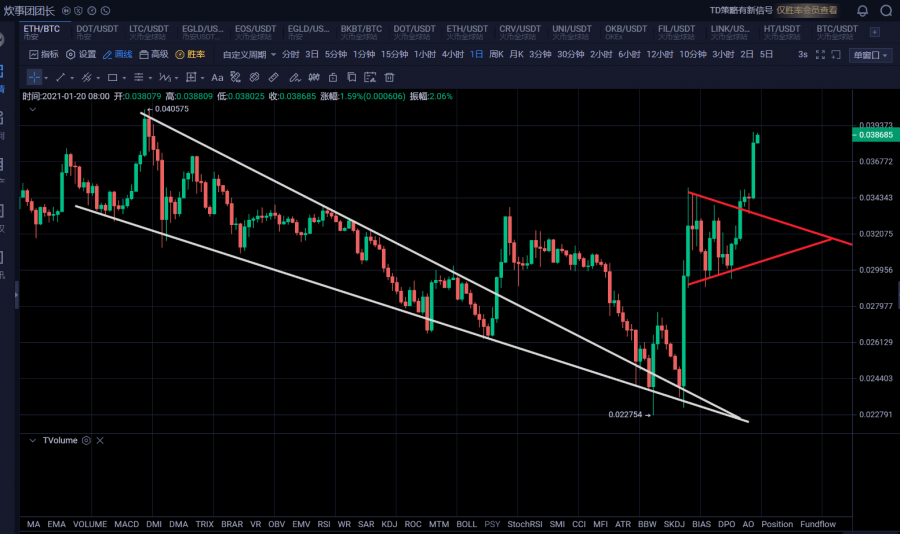
Task: Select the Elliott wave 123 tool
Action: [165, 77]
